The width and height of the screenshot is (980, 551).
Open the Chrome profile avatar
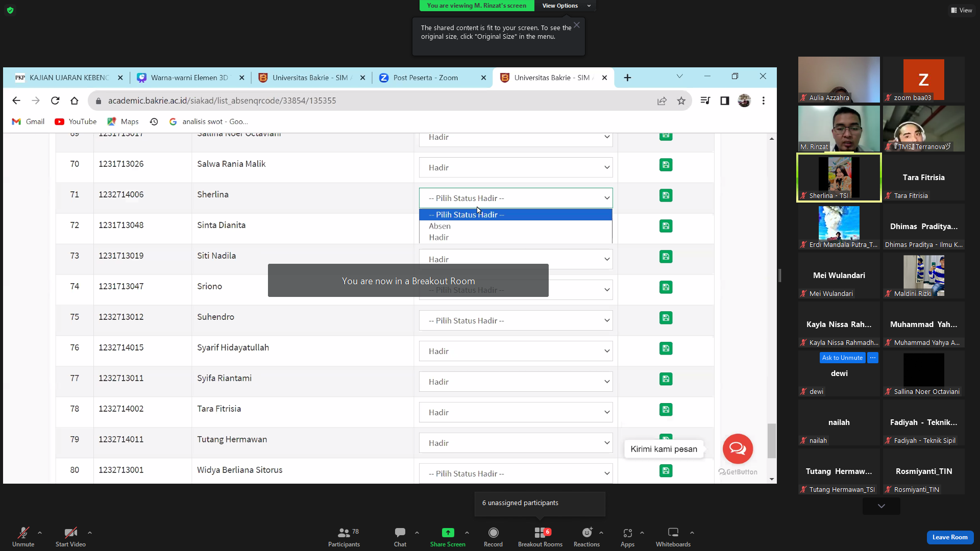coord(744,101)
